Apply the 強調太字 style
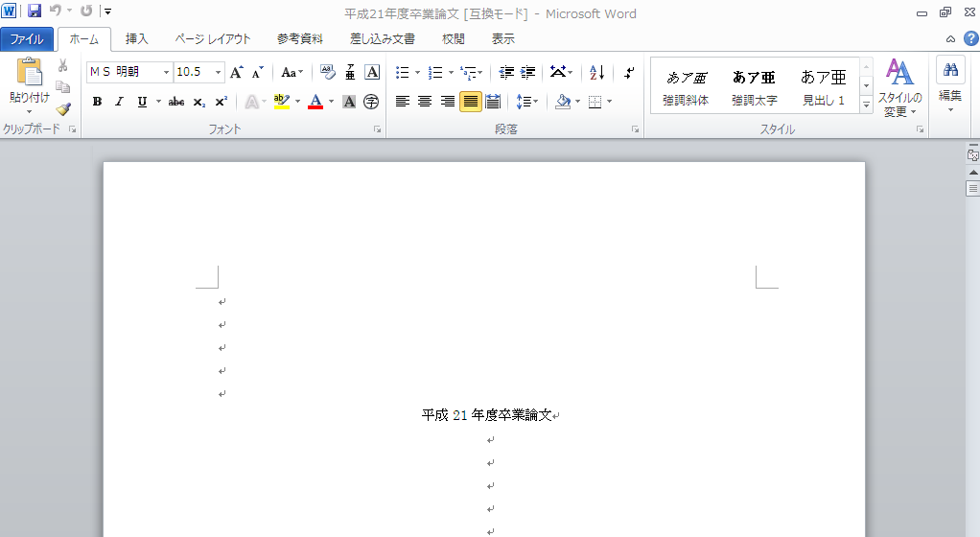 755,86
